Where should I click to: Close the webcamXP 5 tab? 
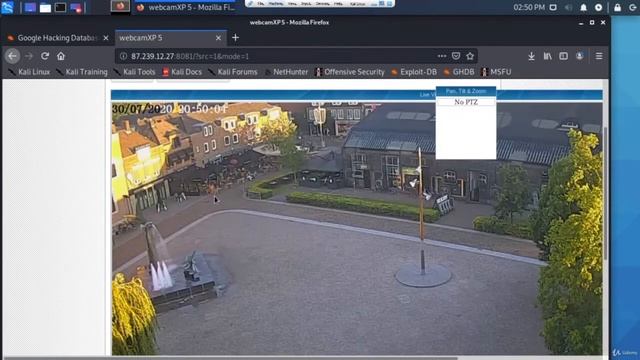point(218,38)
